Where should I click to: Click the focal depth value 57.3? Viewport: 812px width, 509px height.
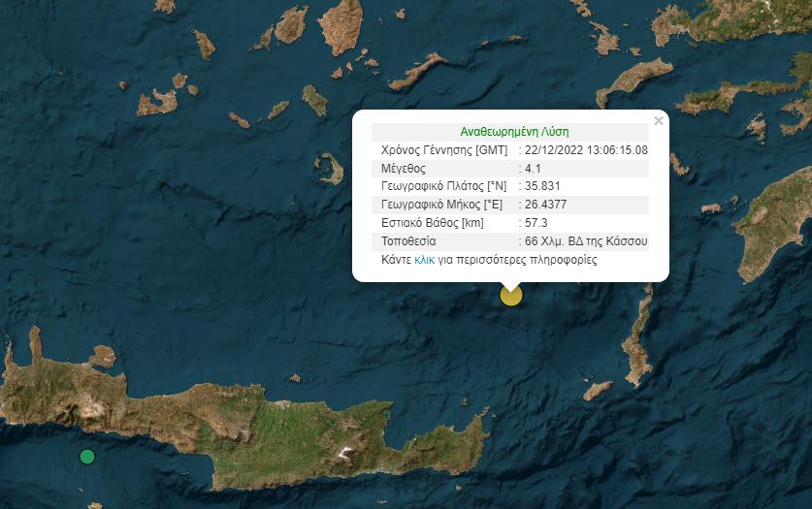coord(538,223)
